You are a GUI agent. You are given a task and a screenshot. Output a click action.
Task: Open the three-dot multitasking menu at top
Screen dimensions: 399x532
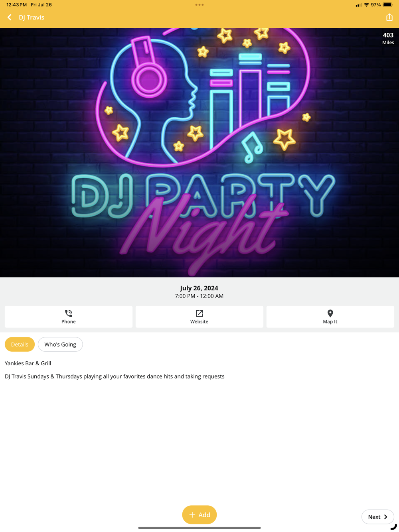click(x=199, y=5)
